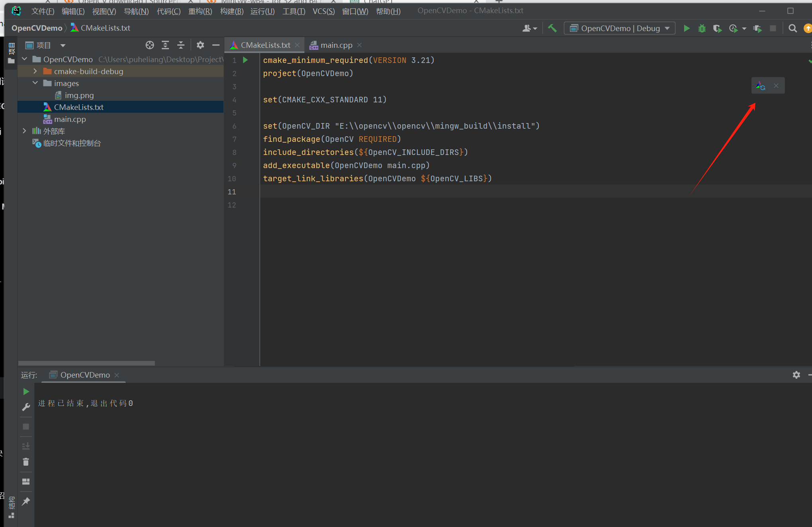Open the 结构 sidebar tool window

(x=12, y=507)
